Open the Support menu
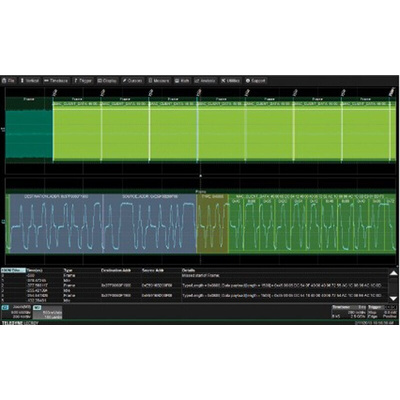 click(x=255, y=81)
